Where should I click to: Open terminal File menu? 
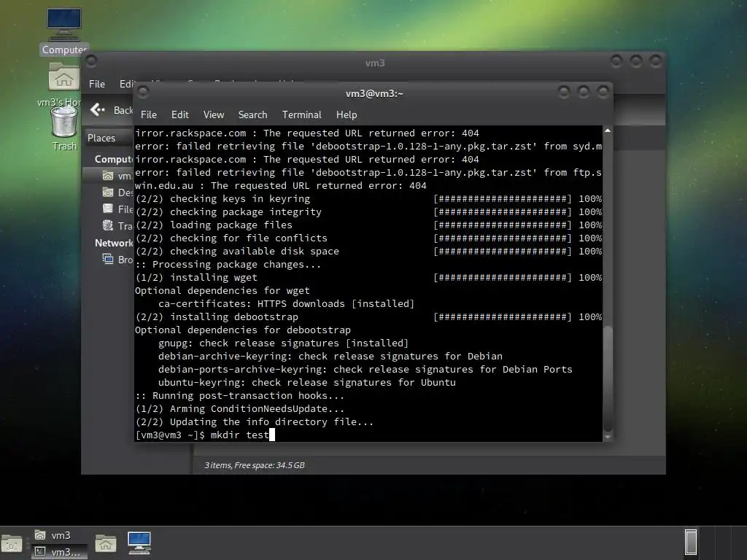point(149,114)
